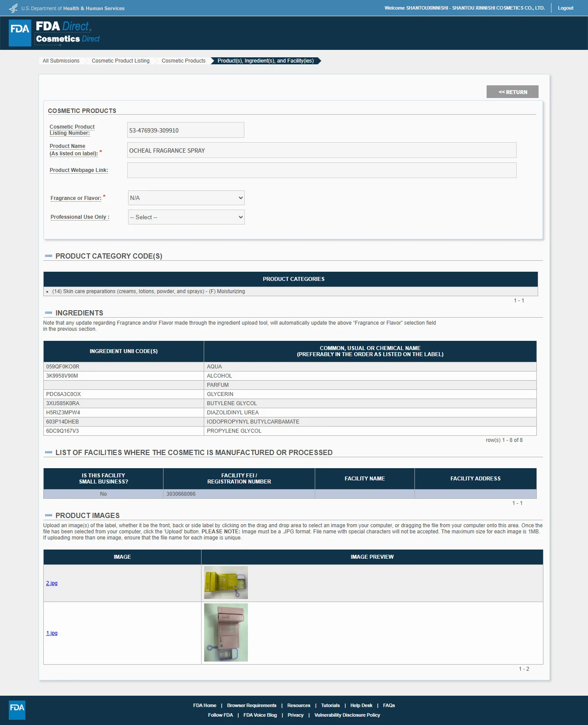Select Product(s), Ingredient(s), and Facility(ies) breadcrumb
Screen dimensions: 588x725
coord(266,61)
